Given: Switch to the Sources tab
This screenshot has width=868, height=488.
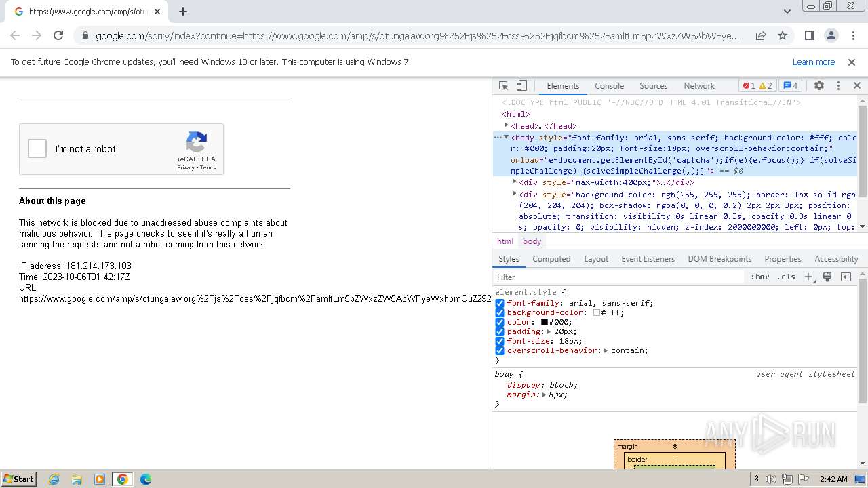Looking at the screenshot, I should 654,86.
